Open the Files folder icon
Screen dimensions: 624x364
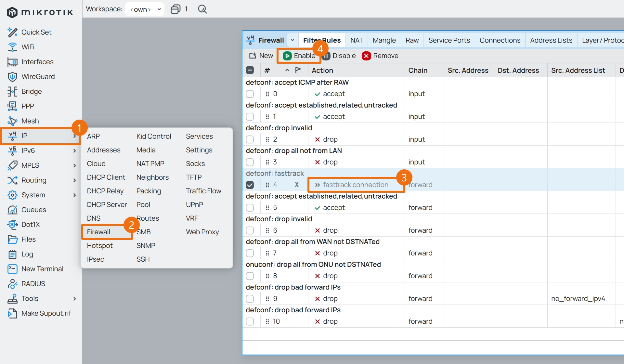(12, 239)
